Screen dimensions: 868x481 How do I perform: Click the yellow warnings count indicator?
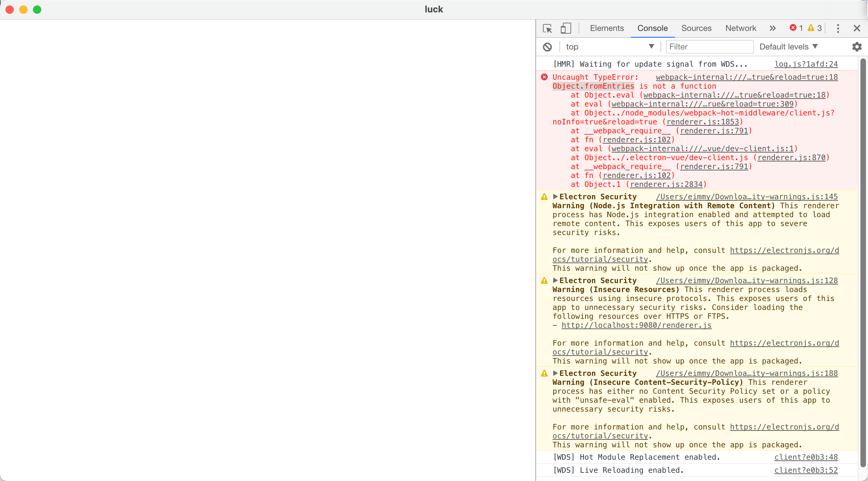tap(815, 28)
